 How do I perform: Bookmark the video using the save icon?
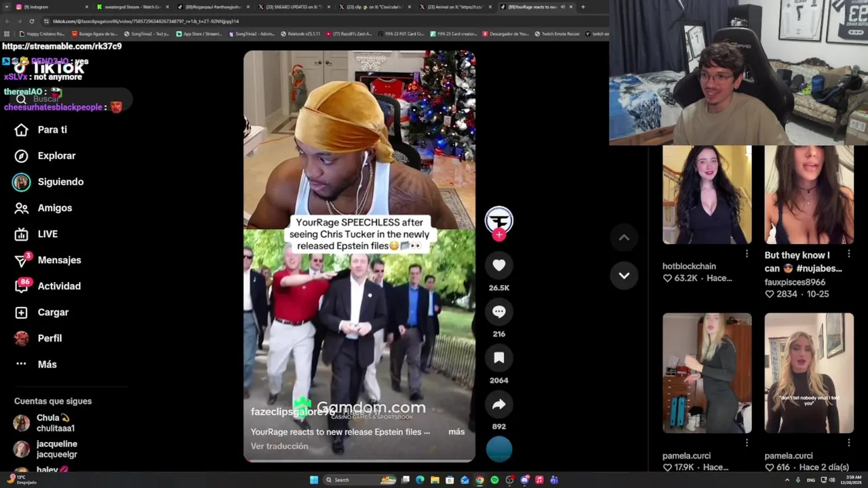point(499,358)
